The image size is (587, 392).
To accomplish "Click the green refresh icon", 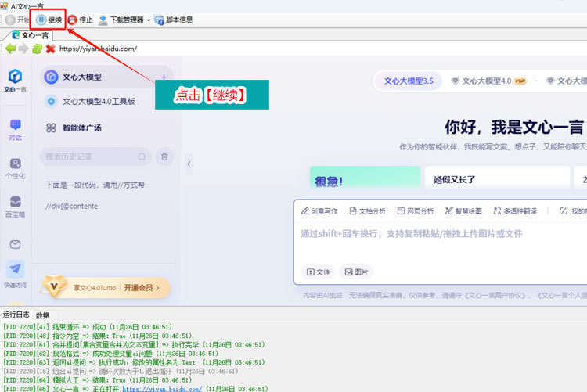I will click(x=37, y=49).
